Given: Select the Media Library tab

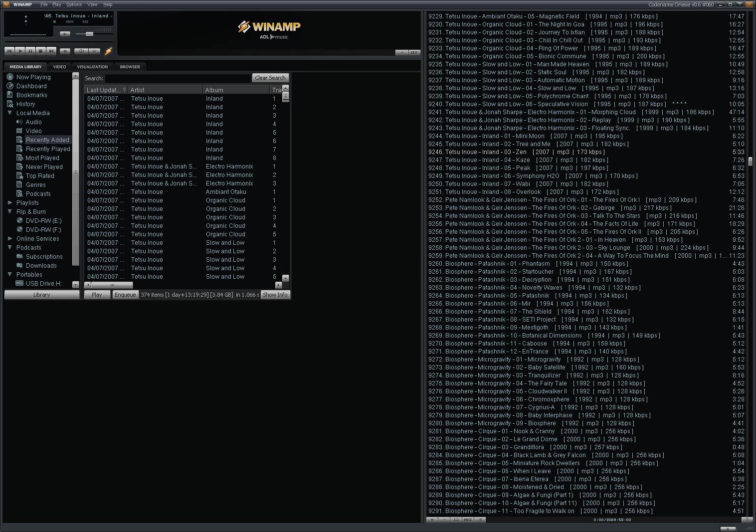Looking at the screenshot, I should pyautogui.click(x=25, y=67).
